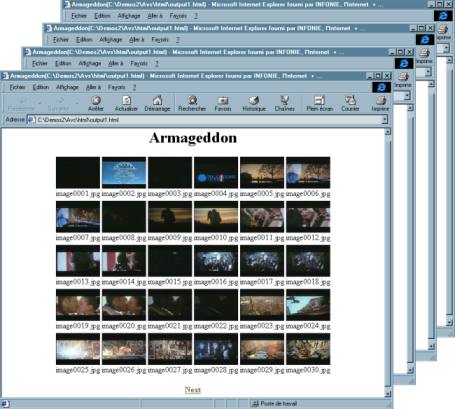
Task: Switch to Plein écran fullscreen icon
Action: (x=319, y=100)
